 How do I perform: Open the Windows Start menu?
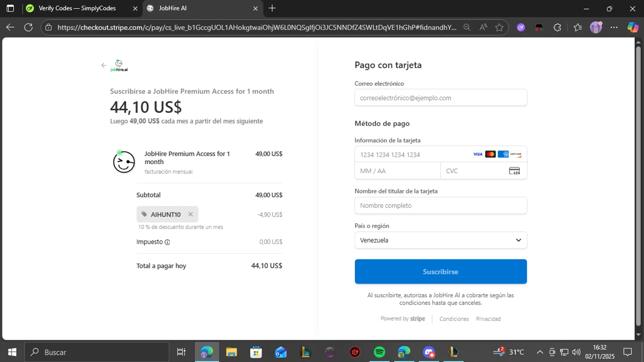pyautogui.click(x=12, y=352)
